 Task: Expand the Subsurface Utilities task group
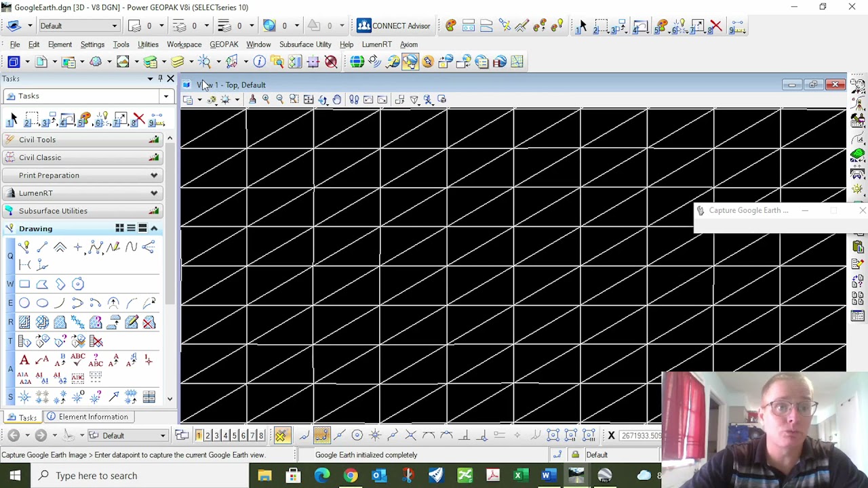click(81, 211)
